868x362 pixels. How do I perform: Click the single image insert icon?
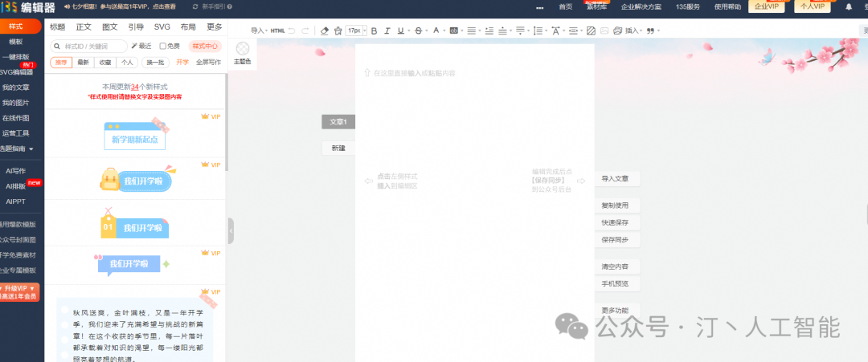coord(604,31)
